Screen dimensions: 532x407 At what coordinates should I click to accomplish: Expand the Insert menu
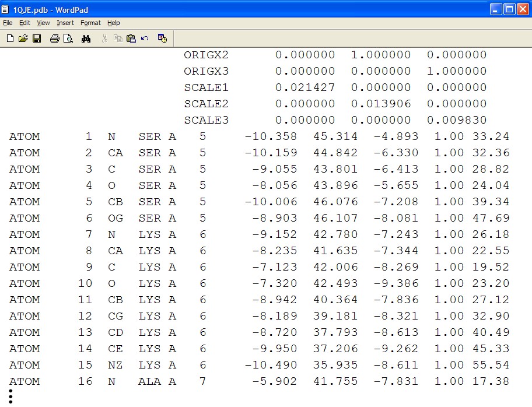65,23
